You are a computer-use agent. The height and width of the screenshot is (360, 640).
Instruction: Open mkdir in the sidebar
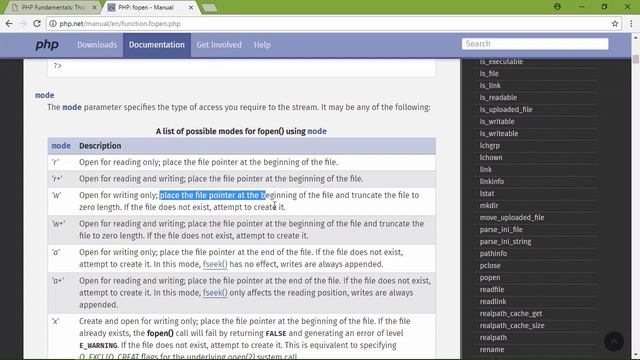pyautogui.click(x=489, y=205)
